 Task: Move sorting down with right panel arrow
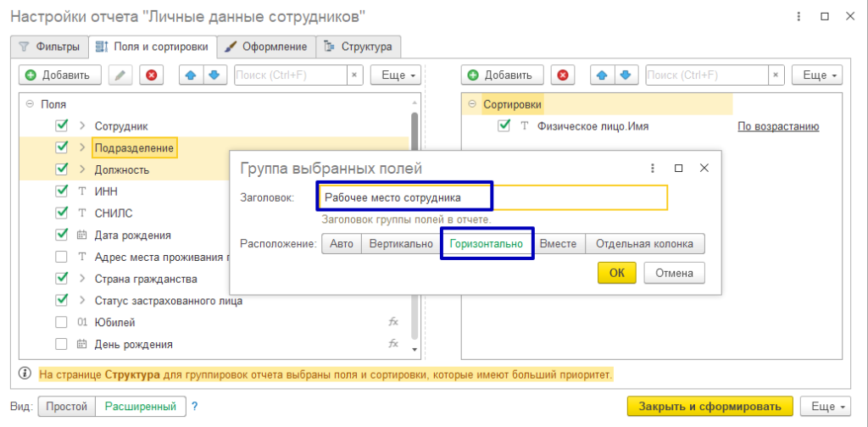coord(625,75)
